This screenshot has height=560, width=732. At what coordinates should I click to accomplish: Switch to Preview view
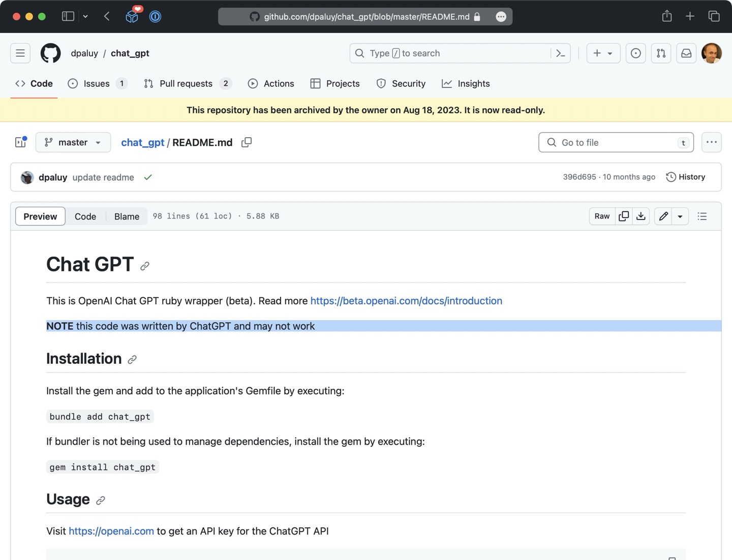tap(40, 216)
